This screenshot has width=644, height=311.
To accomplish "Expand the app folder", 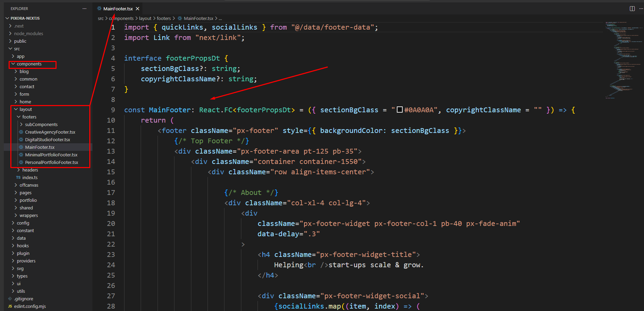I will [x=13, y=56].
